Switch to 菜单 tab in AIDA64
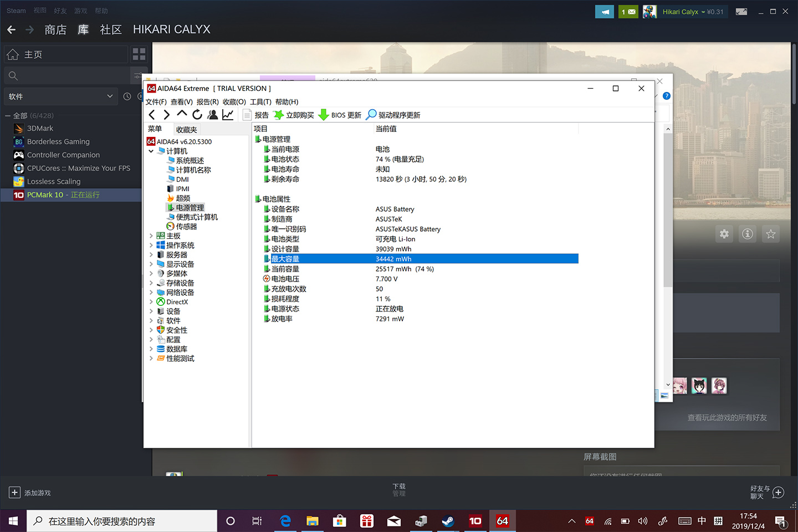 point(155,129)
